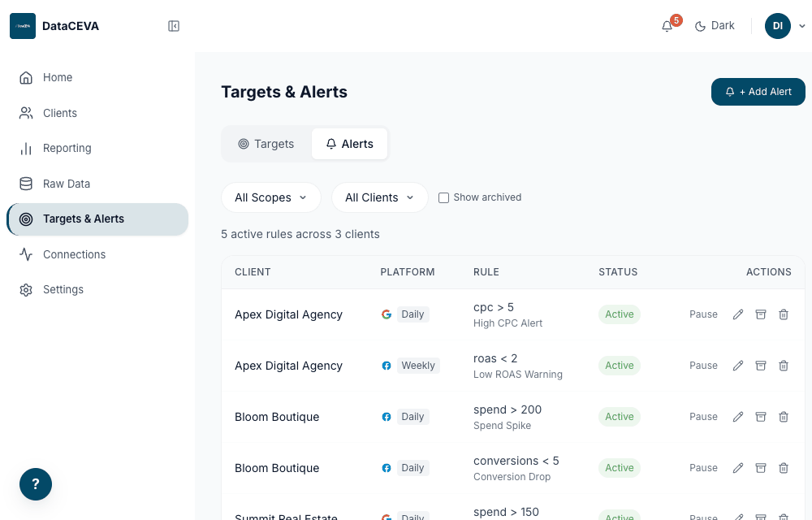
Task: Open the help question mark button
Action: [x=36, y=484]
